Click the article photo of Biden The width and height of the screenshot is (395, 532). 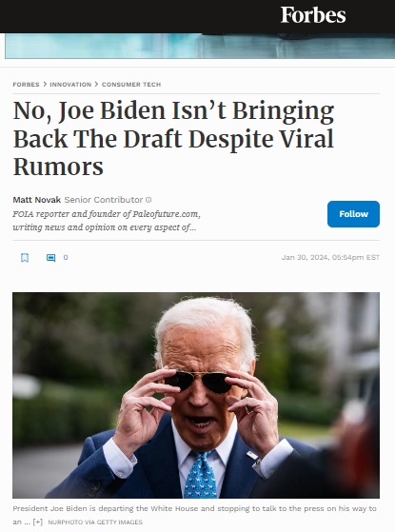(196, 395)
